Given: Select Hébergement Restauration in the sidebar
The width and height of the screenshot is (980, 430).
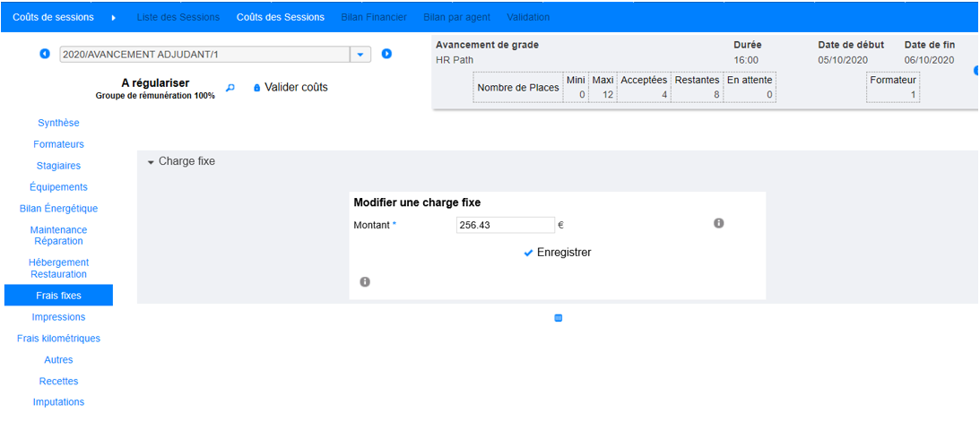Looking at the screenshot, I should coord(58,268).
